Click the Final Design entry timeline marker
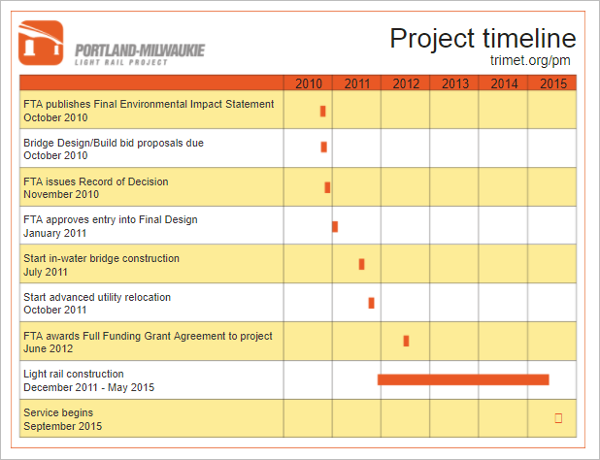The image size is (600, 460). (x=335, y=227)
